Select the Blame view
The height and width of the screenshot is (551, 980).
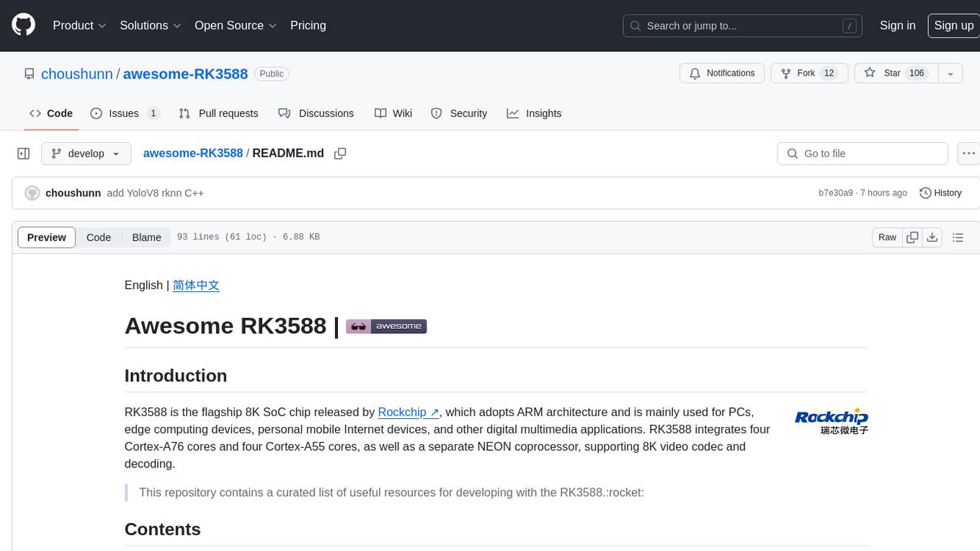[x=147, y=237]
